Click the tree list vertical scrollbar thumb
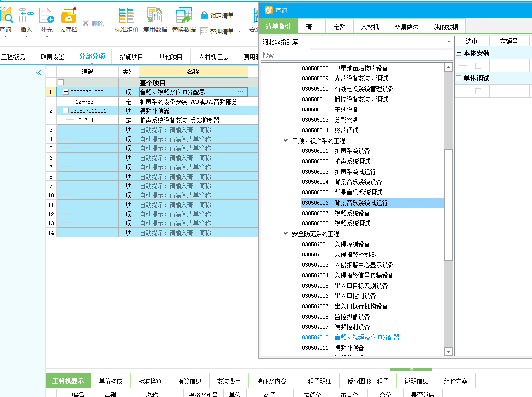Viewport: 532px width, 397px height. [449, 205]
